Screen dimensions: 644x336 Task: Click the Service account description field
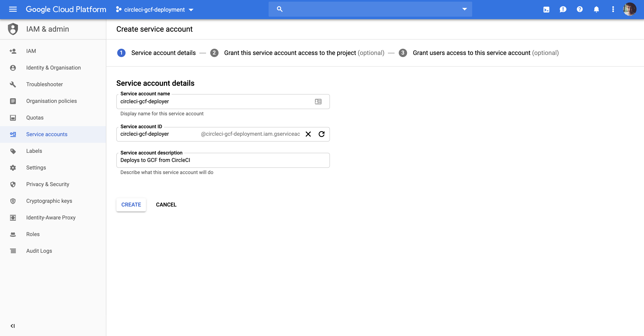pyautogui.click(x=223, y=160)
